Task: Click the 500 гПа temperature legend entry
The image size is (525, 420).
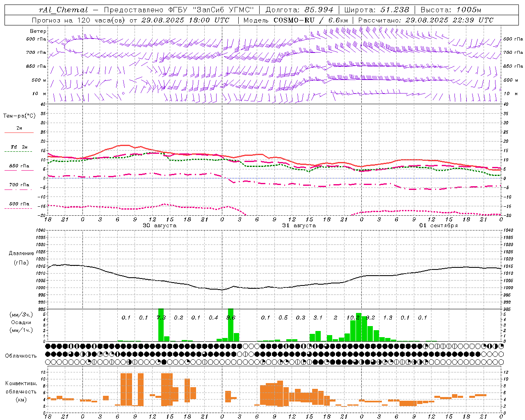Action: click(19, 203)
